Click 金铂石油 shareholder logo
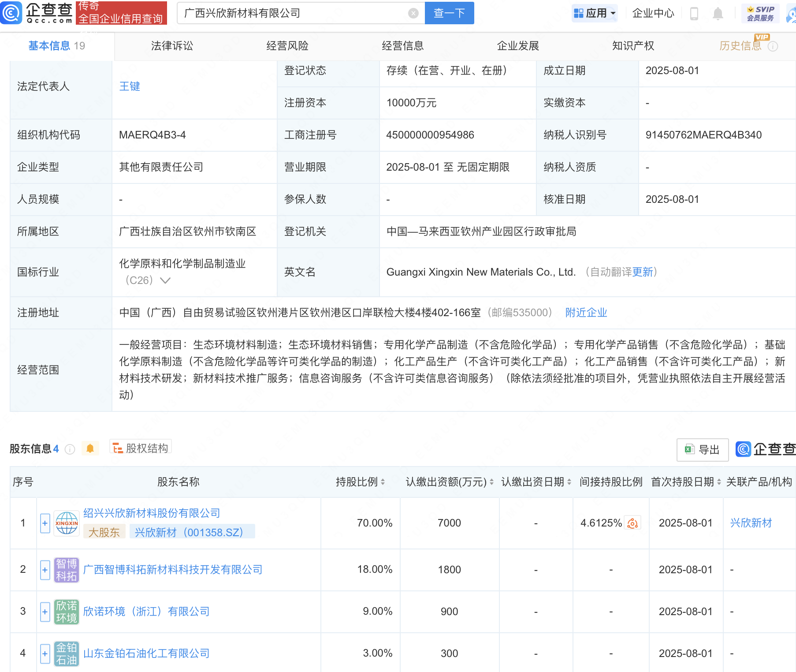The width and height of the screenshot is (796, 672). click(67, 653)
